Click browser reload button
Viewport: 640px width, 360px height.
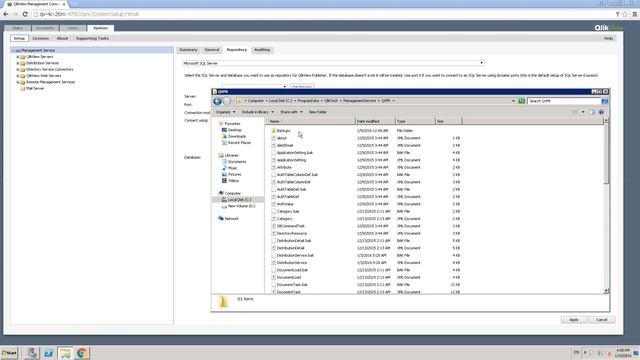click(25, 14)
